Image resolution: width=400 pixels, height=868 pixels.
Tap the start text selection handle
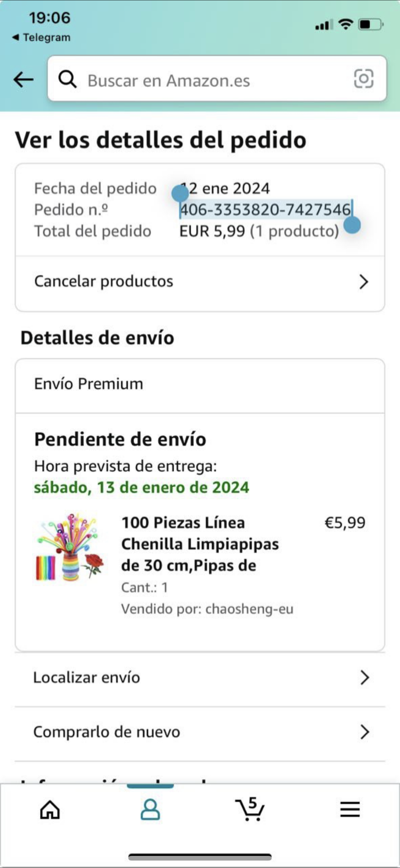click(180, 193)
